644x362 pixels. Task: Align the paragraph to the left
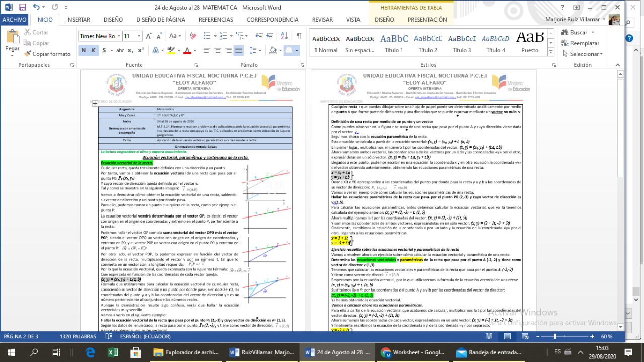pos(207,50)
